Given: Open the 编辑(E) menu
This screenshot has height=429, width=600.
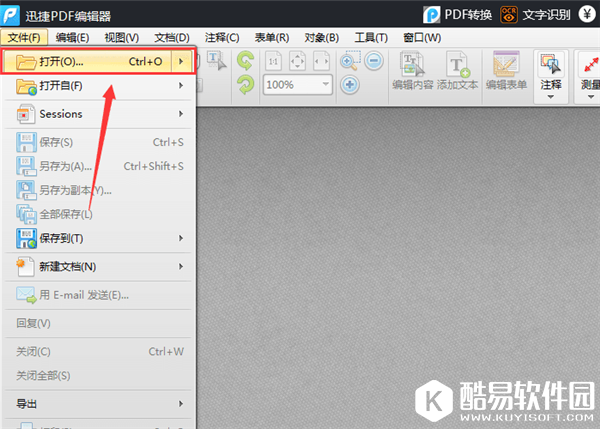Looking at the screenshot, I should pos(72,38).
